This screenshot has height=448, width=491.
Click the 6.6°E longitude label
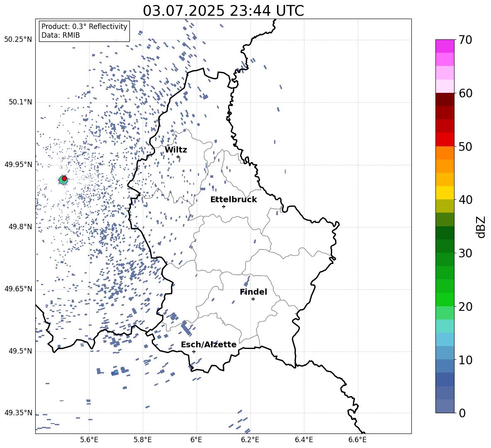pos(357,440)
